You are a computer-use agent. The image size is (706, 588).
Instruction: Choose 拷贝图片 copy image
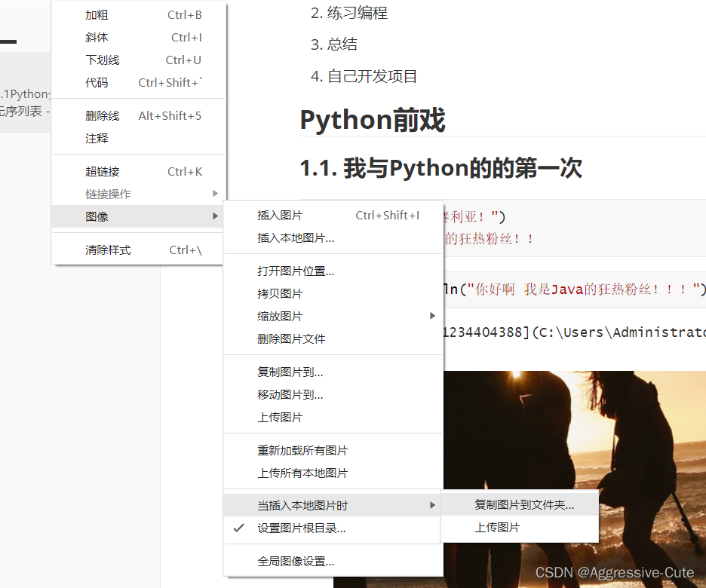[x=333, y=293]
